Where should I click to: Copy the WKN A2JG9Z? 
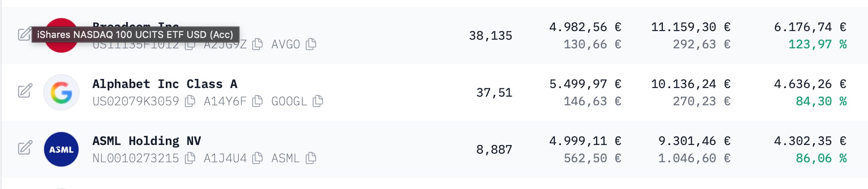coord(257,44)
